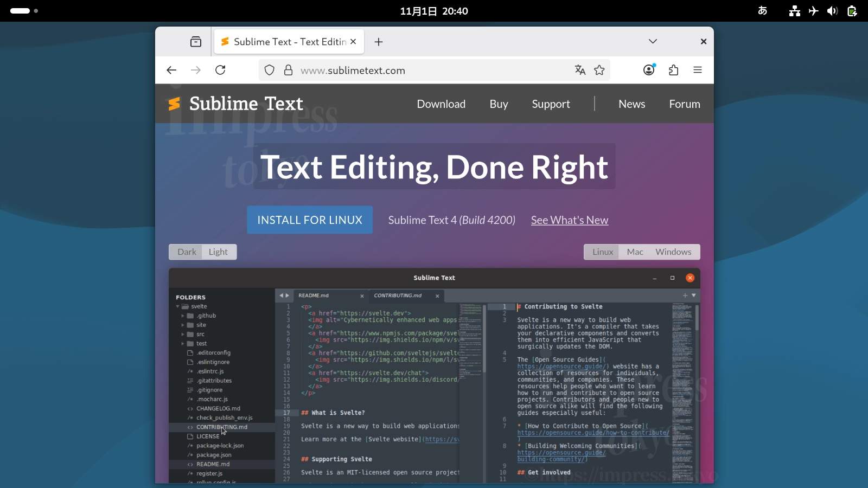View site security via the padlock icon

(289, 70)
